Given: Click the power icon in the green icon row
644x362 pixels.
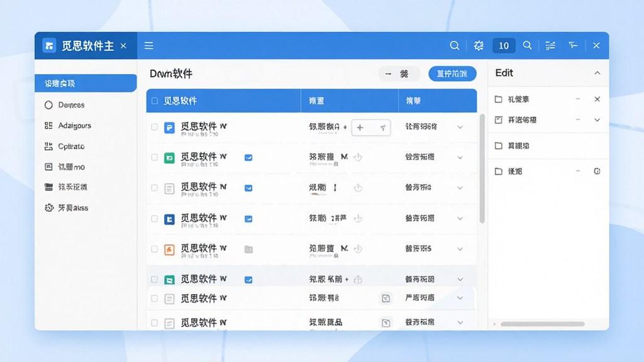Looking at the screenshot, I should (x=358, y=157).
